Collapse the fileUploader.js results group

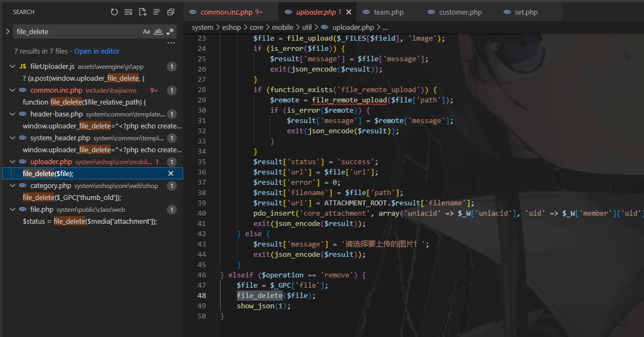[x=12, y=67]
